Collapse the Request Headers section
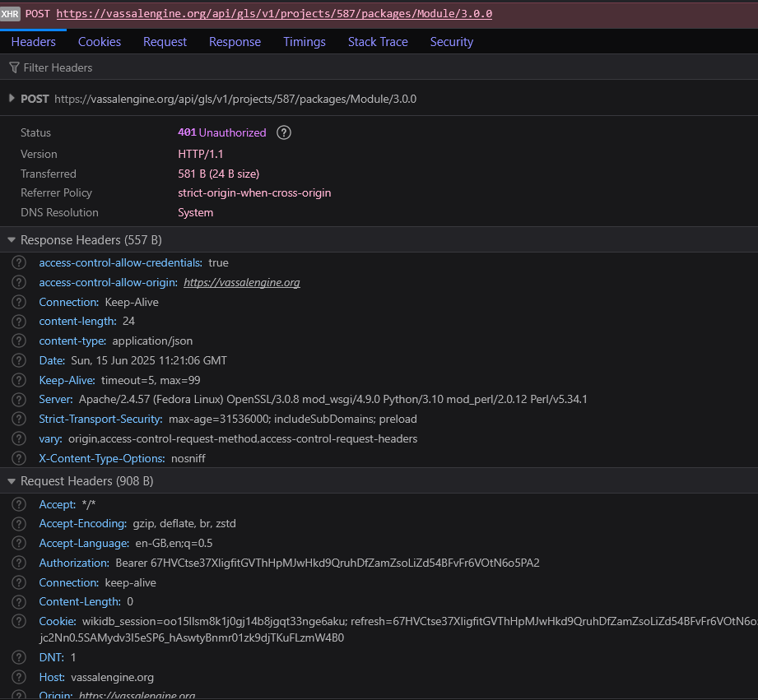This screenshot has width=758, height=700. coord(12,481)
